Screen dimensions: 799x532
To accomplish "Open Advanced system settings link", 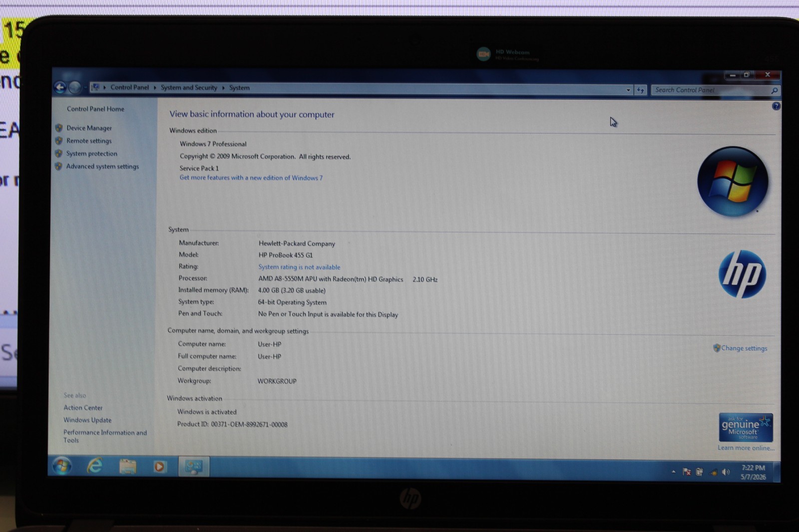I will (x=102, y=167).
